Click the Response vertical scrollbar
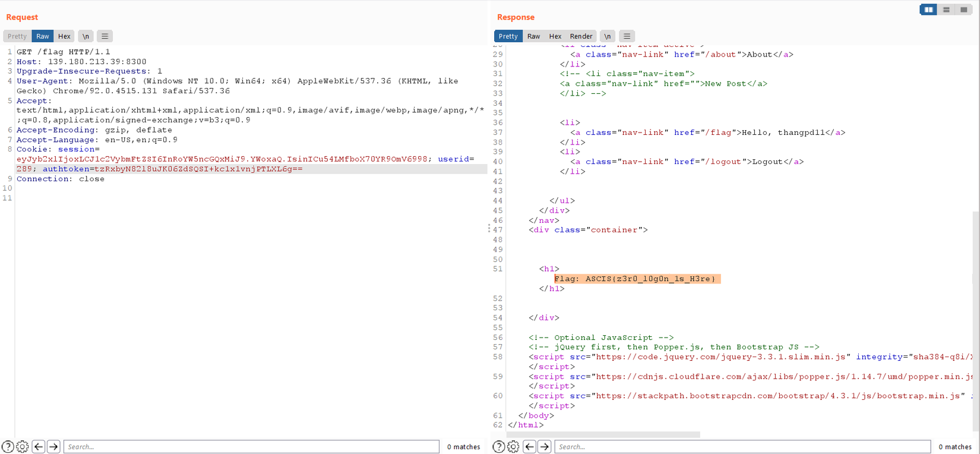This screenshot has height=454, width=980. [976, 321]
